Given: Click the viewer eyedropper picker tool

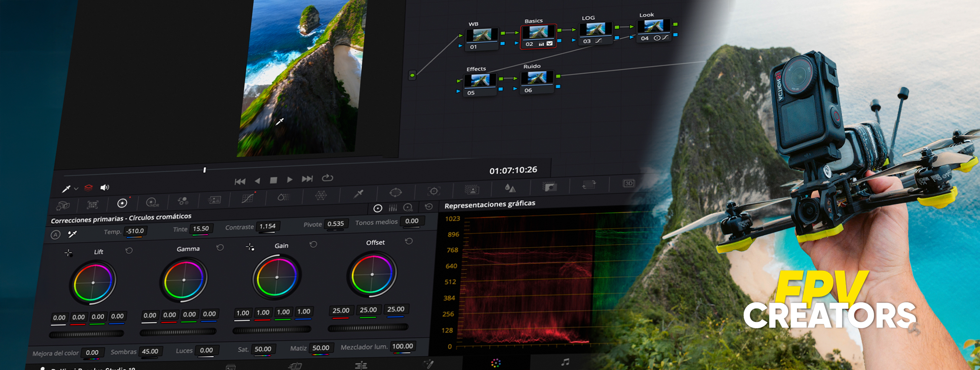Looking at the screenshot, I should coord(66,189).
